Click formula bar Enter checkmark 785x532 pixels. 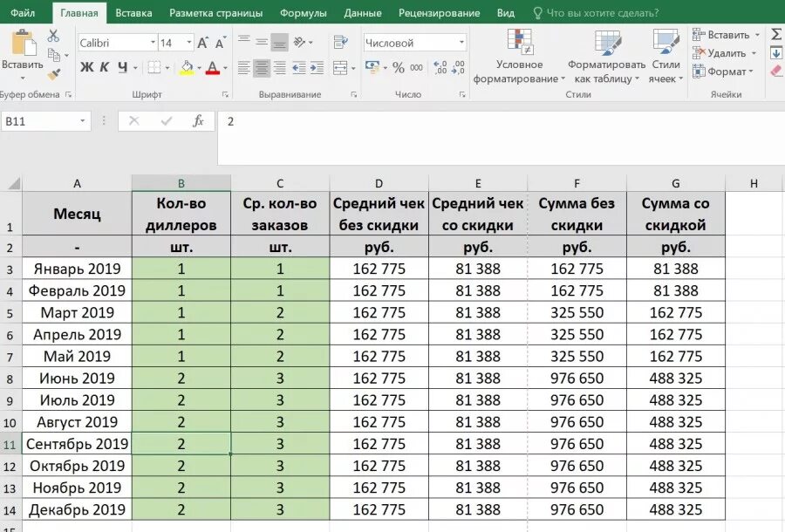point(167,120)
